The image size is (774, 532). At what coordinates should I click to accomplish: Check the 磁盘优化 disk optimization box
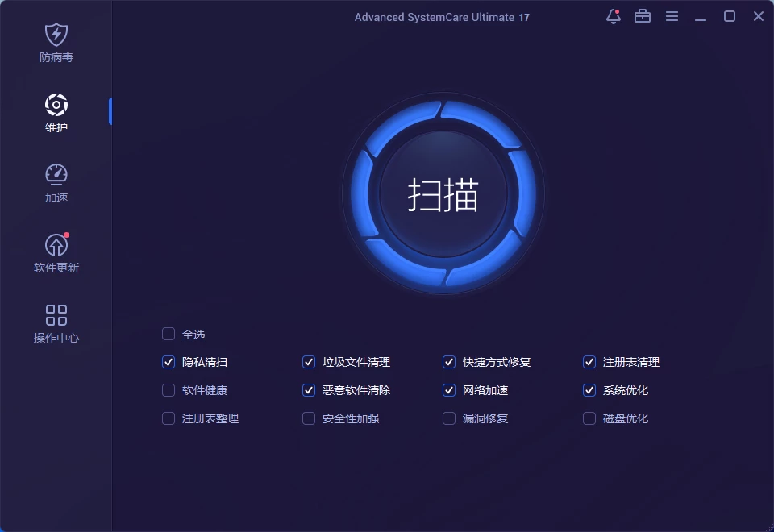[x=589, y=418]
